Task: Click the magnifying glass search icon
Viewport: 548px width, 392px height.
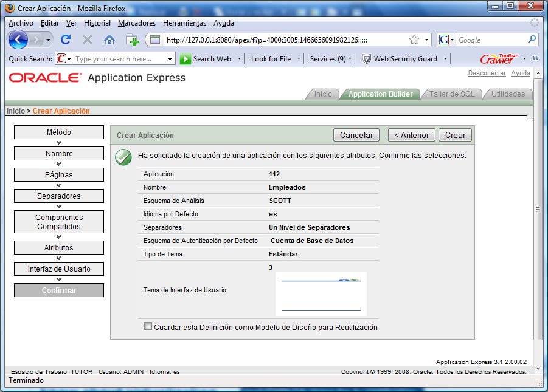Action: 532,40
